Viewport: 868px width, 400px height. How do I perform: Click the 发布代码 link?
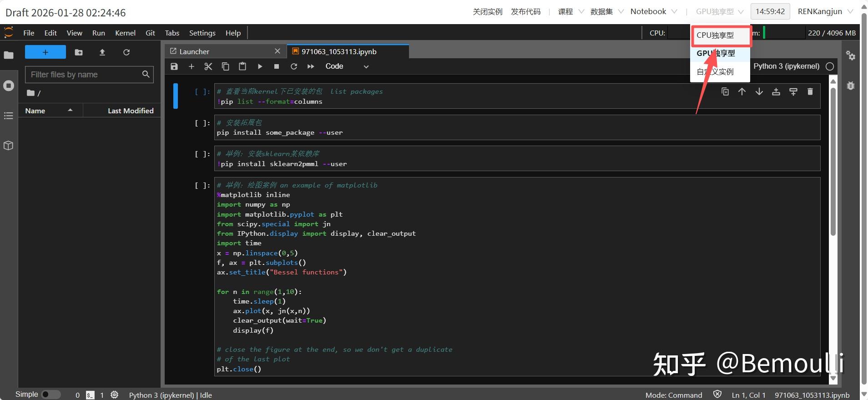525,12
